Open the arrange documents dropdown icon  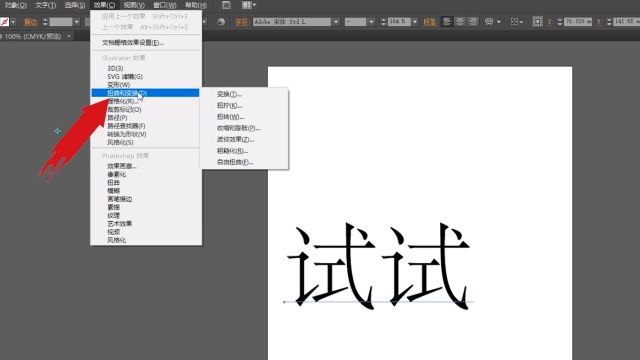(249, 5)
